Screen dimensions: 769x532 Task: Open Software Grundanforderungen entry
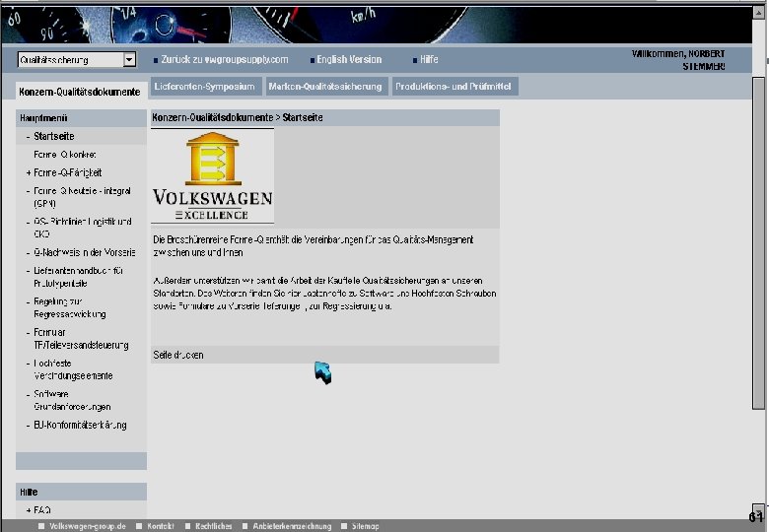72,400
